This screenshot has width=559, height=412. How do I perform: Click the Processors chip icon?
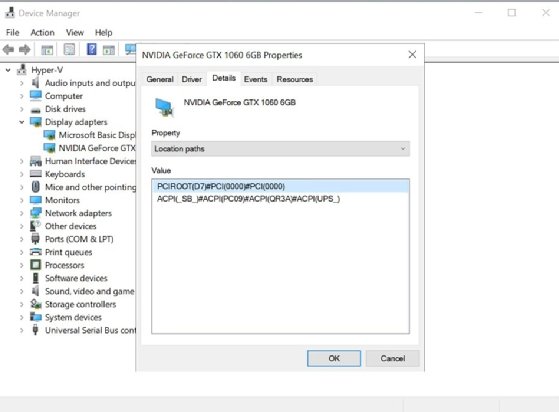[x=36, y=265]
